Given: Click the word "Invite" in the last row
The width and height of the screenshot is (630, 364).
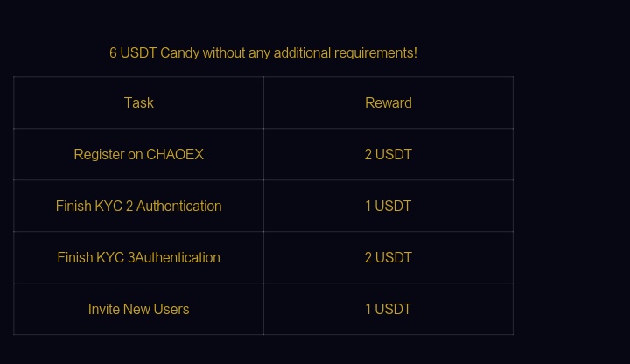Looking at the screenshot, I should click(x=103, y=309).
